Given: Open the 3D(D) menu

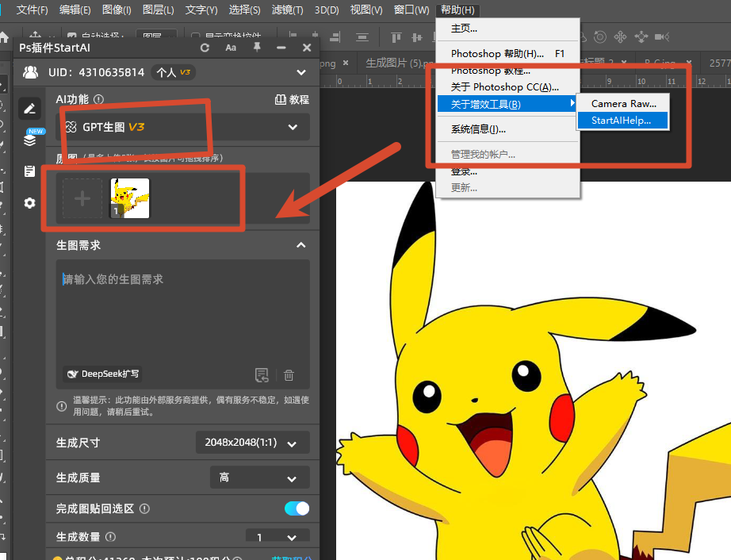Looking at the screenshot, I should click(327, 10).
